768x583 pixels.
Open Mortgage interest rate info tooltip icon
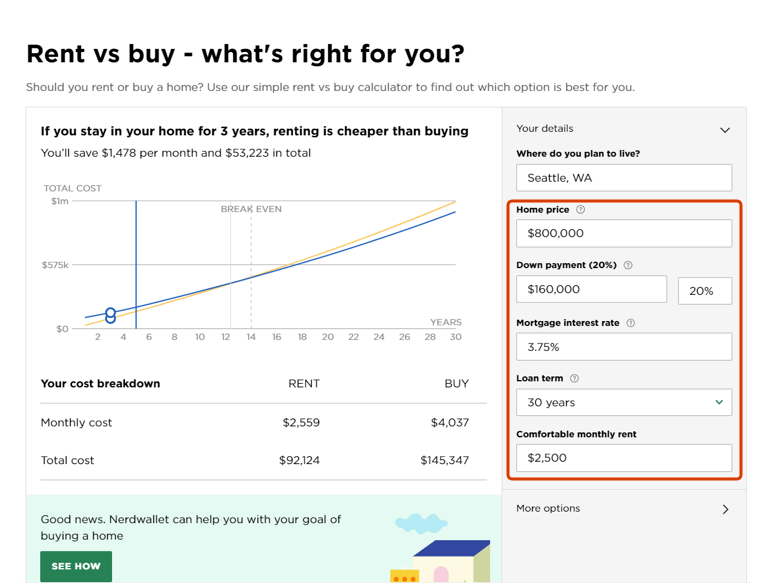(x=630, y=323)
